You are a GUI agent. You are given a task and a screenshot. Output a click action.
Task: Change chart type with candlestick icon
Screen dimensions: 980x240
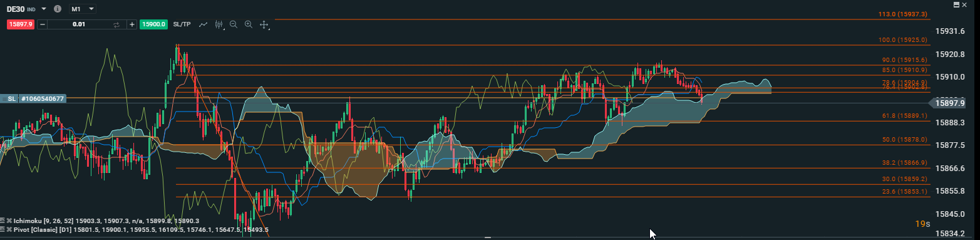click(219, 24)
